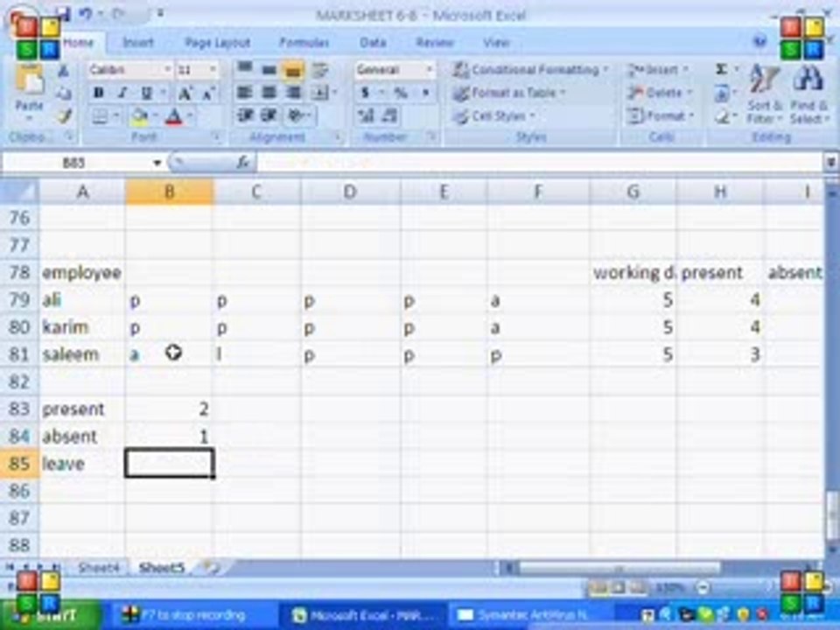Open Cell Styles gallery
The width and height of the screenshot is (840, 630).
coord(493,115)
